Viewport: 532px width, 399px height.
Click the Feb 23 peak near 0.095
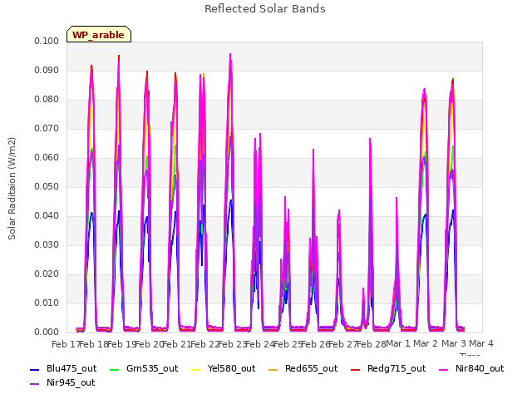coord(230,54)
